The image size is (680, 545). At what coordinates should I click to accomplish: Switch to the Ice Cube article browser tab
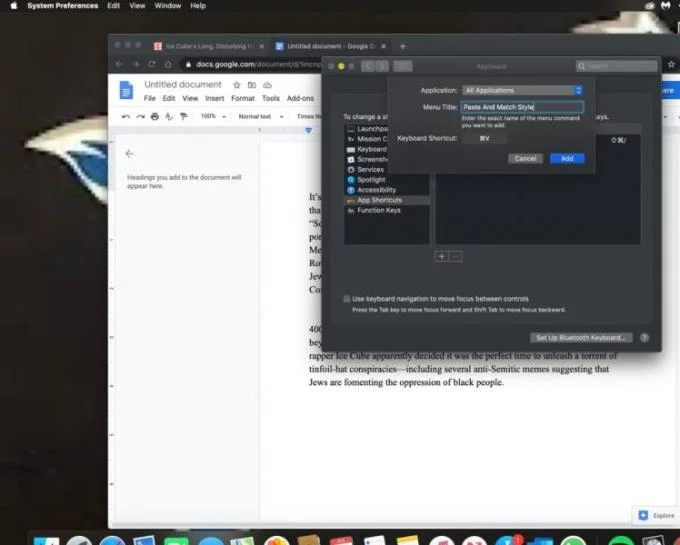pos(208,46)
